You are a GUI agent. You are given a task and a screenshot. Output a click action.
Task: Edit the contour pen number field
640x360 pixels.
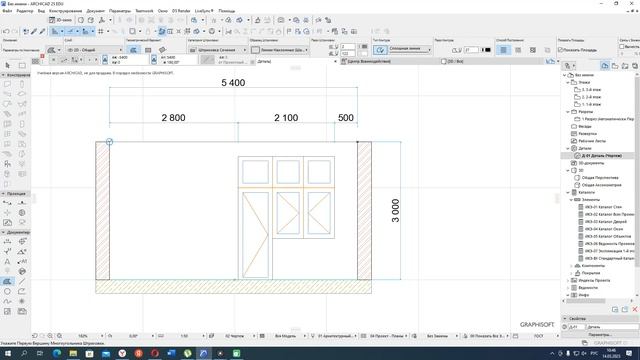(471, 50)
